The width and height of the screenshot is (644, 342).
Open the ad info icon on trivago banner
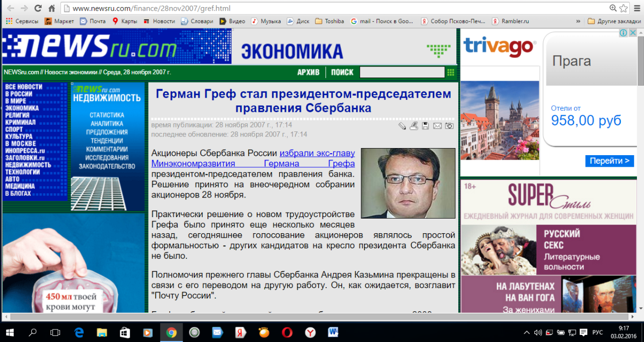point(623,33)
